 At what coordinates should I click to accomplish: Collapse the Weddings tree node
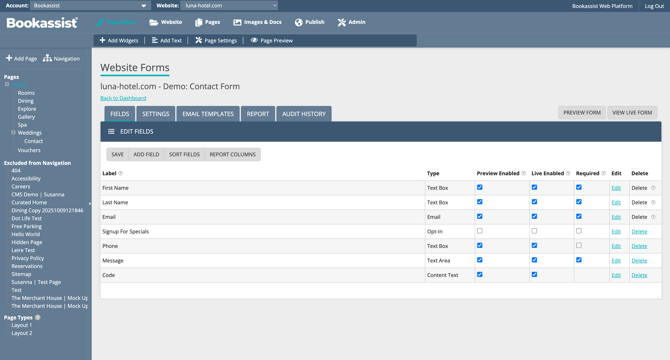[13, 133]
